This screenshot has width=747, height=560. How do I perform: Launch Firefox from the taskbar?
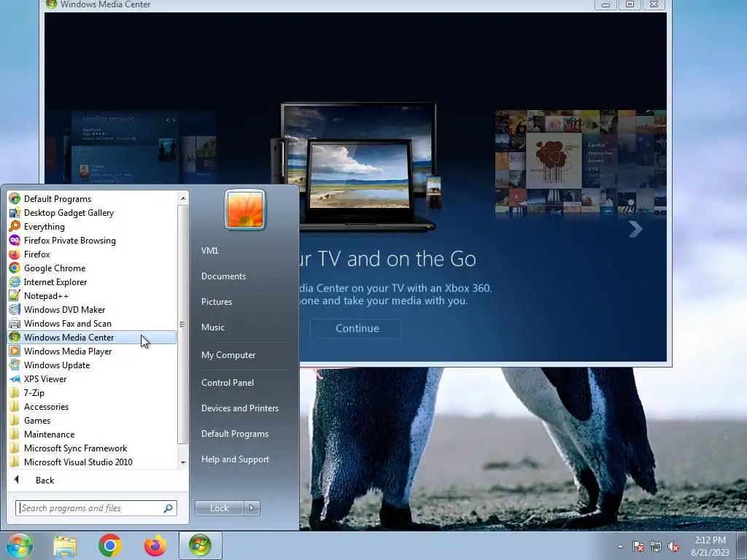(x=155, y=545)
